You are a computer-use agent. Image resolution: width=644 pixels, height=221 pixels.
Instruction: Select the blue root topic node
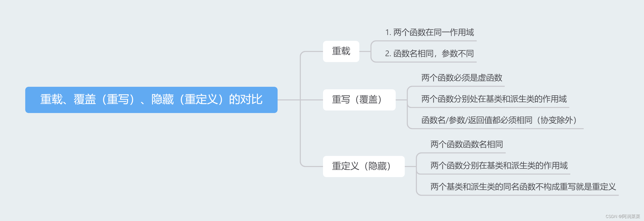click(151, 100)
